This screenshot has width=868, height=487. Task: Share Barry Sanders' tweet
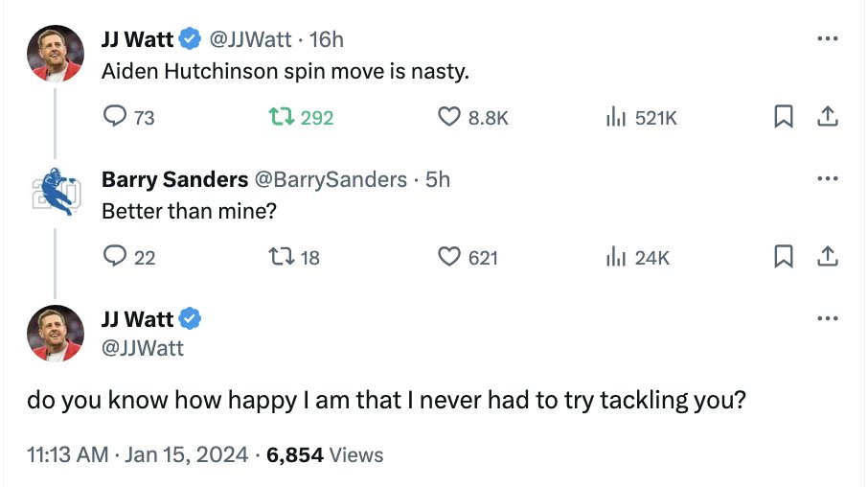click(x=828, y=257)
